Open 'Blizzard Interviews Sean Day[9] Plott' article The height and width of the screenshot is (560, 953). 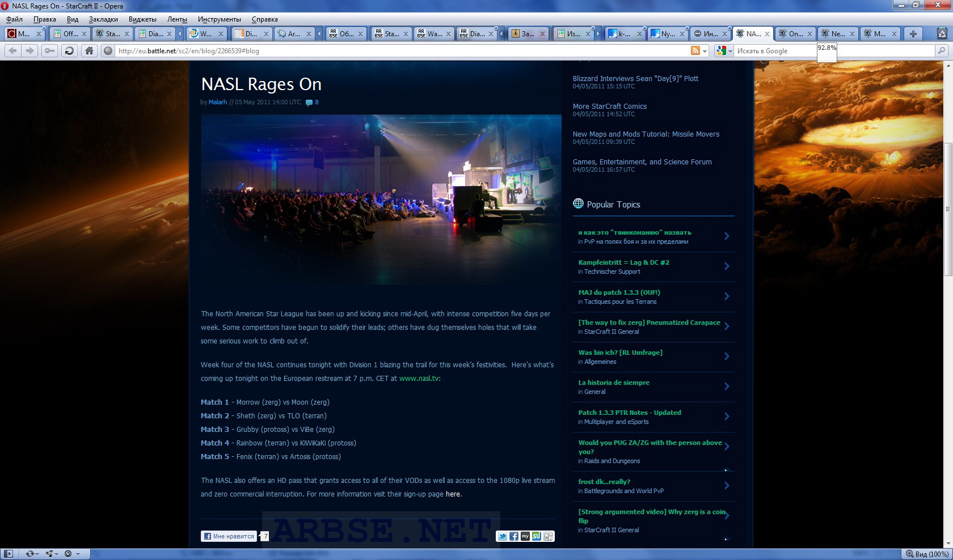point(635,79)
